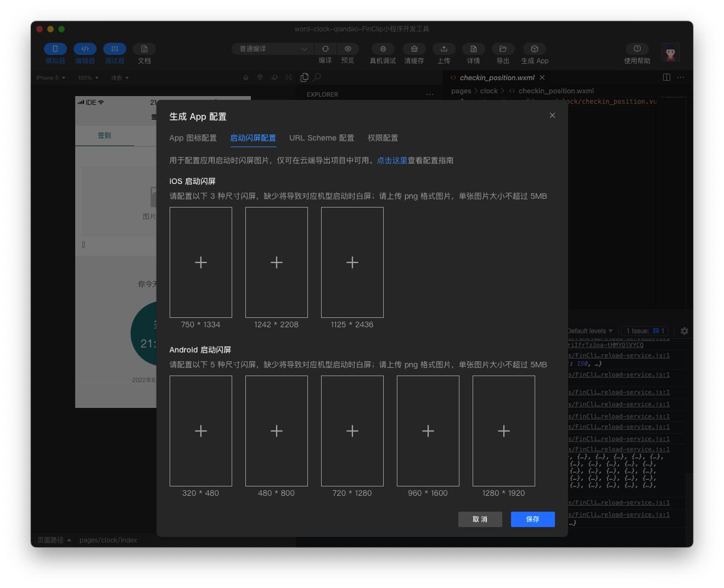Open 使用帮助 help icon
Screen dimensions: 724x588
pyautogui.click(x=637, y=49)
